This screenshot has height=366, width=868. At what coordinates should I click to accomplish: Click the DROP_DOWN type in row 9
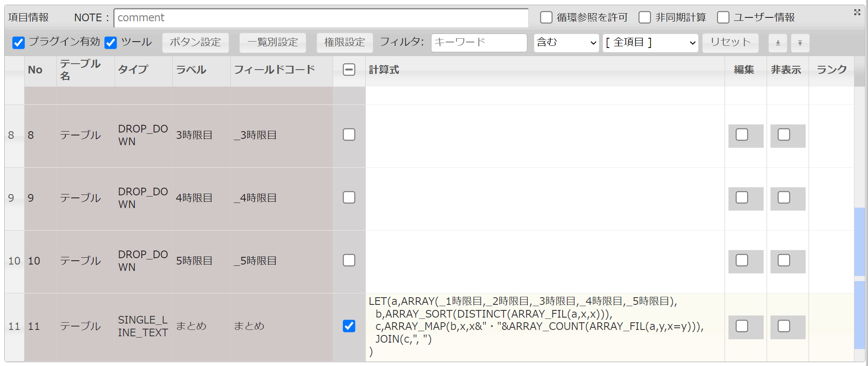143,199
